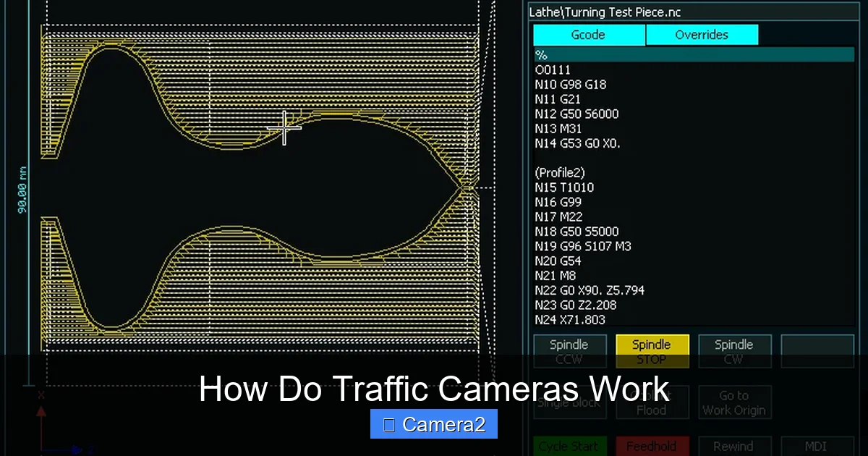Toggle the Coolant Flood button
The image size is (868, 456).
[652, 402]
